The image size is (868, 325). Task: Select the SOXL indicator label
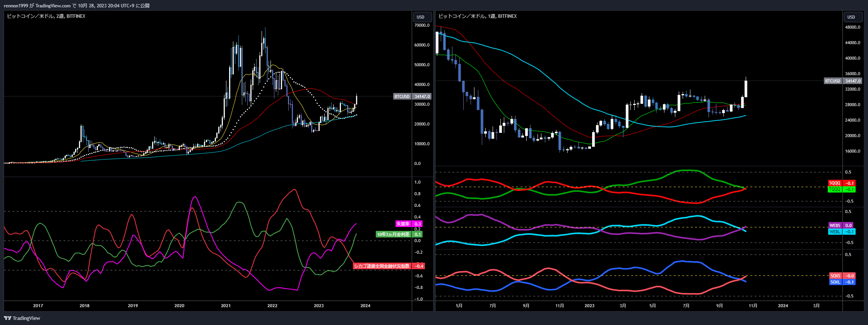[835, 282]
